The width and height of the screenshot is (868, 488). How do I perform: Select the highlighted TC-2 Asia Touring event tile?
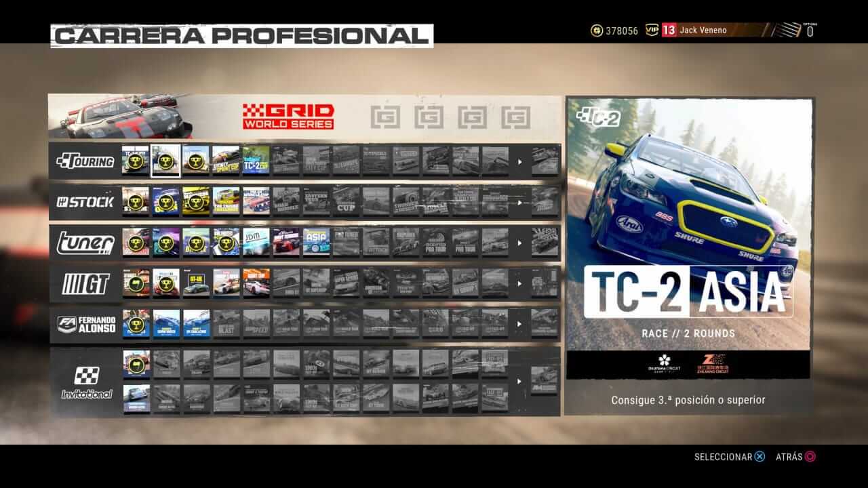click(x=165, y=161)
